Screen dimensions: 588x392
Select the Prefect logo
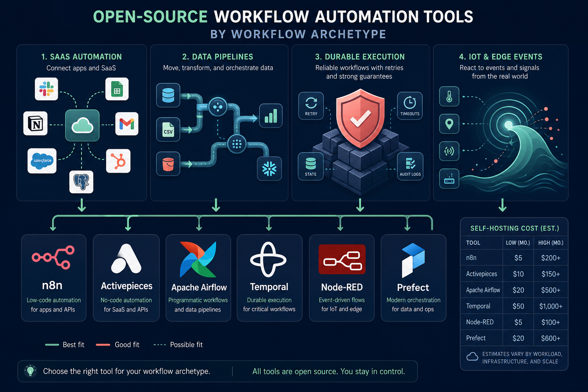tap(413, 261)
